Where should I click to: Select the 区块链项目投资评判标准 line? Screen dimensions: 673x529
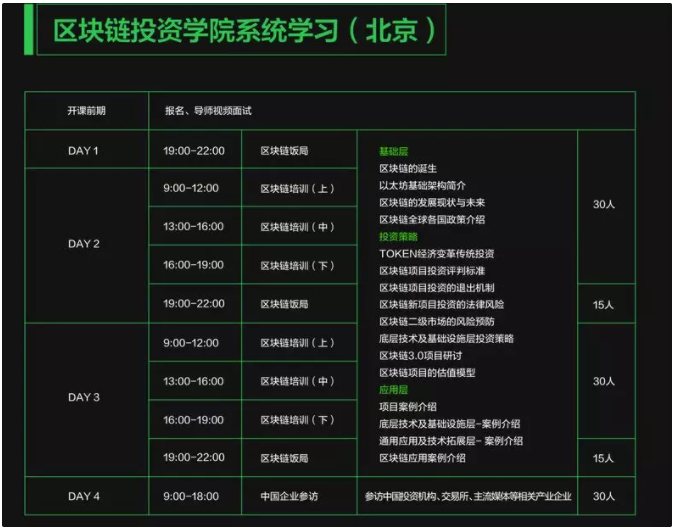(x=432, y=271)
